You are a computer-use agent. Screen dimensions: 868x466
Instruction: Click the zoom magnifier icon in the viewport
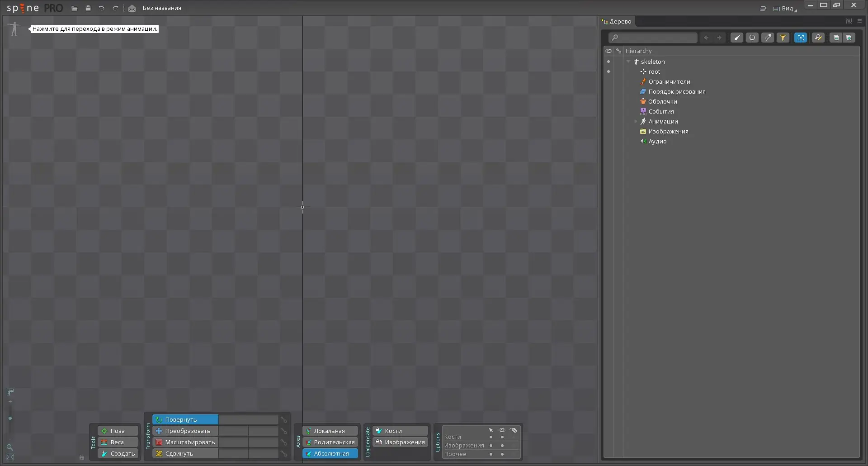(x=9, y=447)
